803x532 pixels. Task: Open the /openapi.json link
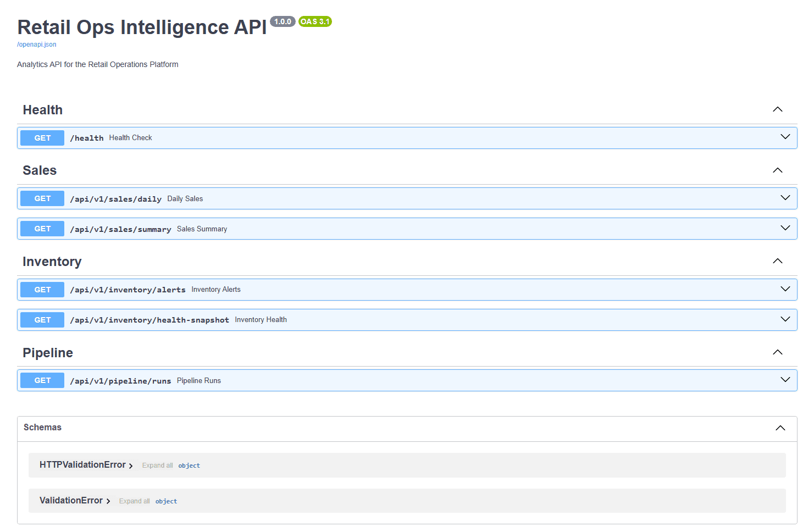point(36,45)
